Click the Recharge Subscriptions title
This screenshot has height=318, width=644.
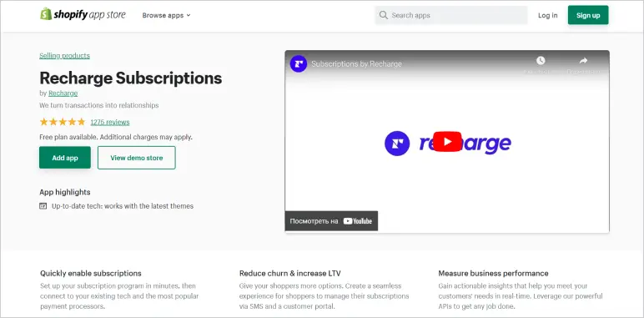point(131,78)
